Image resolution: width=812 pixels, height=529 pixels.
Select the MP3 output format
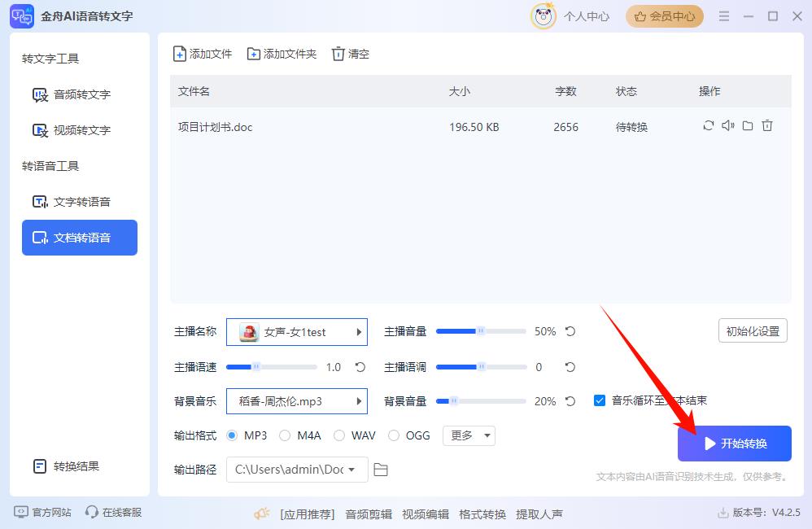[232, 435]
